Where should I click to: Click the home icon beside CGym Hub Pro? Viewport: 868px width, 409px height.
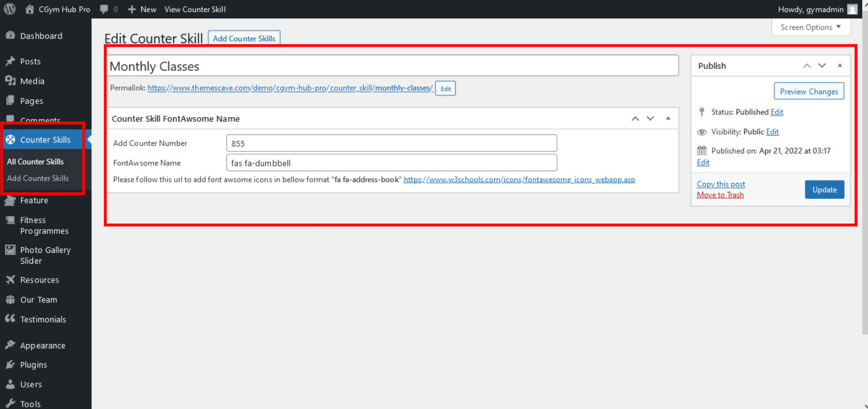coord(30,9)
